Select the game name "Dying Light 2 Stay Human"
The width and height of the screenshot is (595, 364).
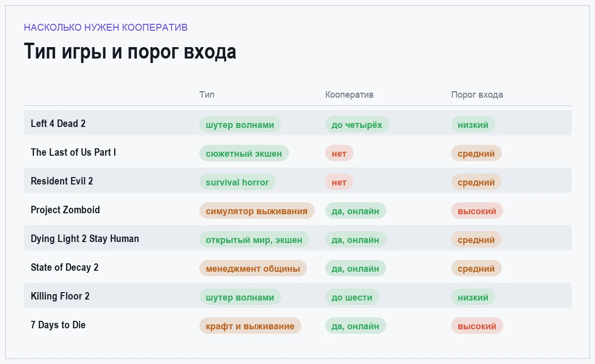point(85,239)
